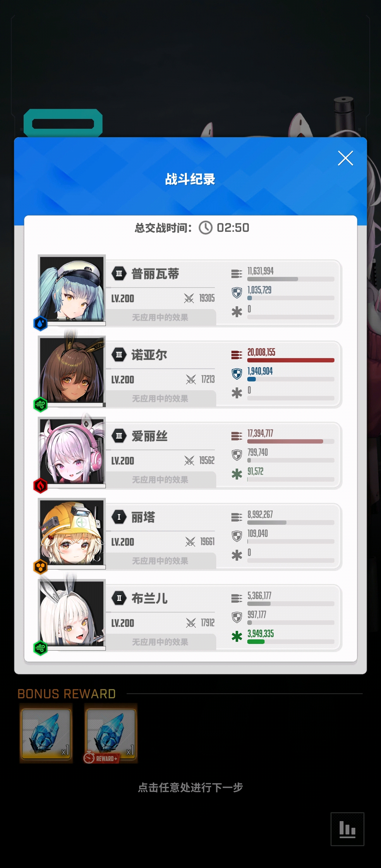Select 诺亚尔 character portrait
The height and width of the screenshot is (868, 381).
(x=72, y=370)
